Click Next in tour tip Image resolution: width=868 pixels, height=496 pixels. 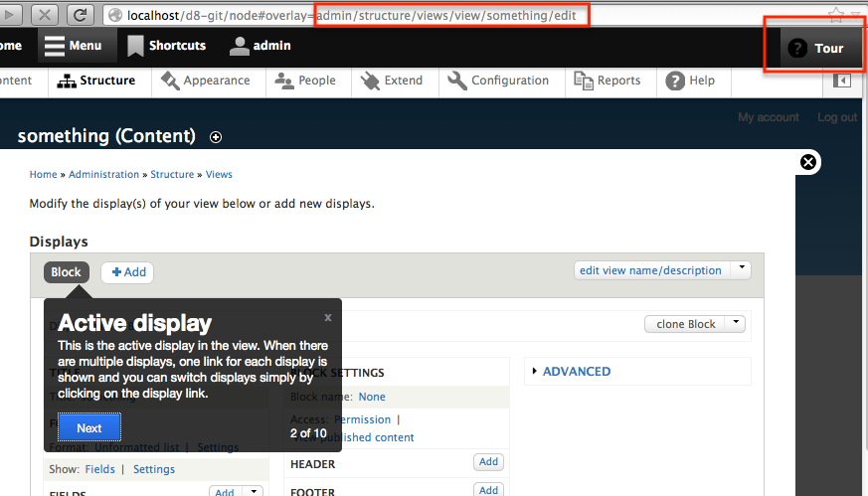click(x=89, y=427)
